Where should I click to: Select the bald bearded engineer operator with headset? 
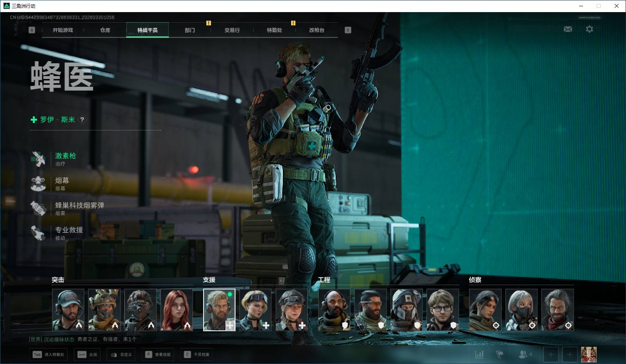(x=334, y=310)
